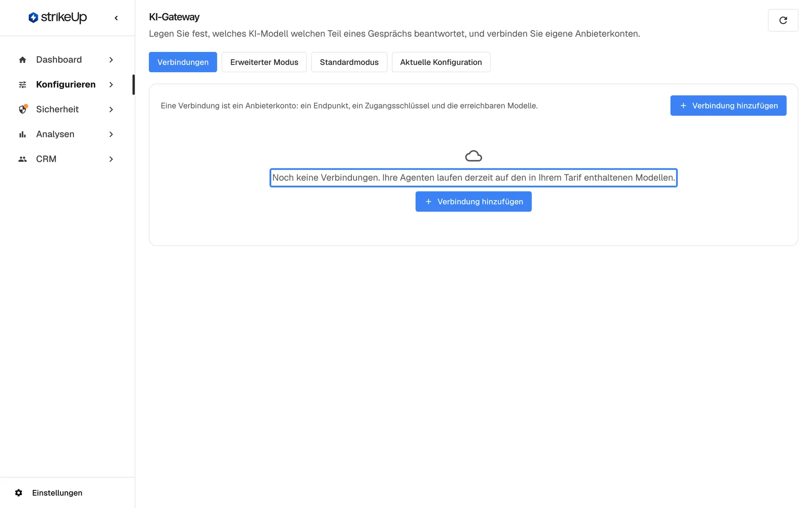Expand the Analysen chevron
This screenshot has width=812, height=508.
(x=111, y=134)
